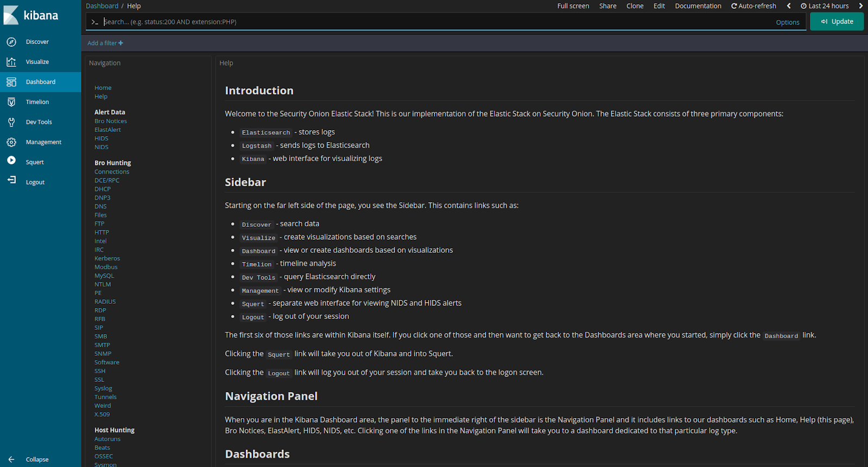868x467 pixels.
Task: Open Documentation link in top bar
Action: [x=698, y=6]
